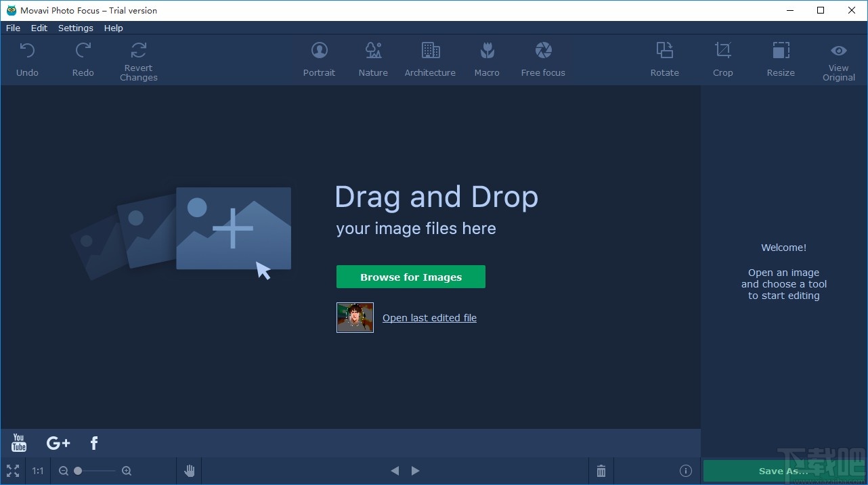
Task: Click the trash delete image icon
Action: pos(601,471)
